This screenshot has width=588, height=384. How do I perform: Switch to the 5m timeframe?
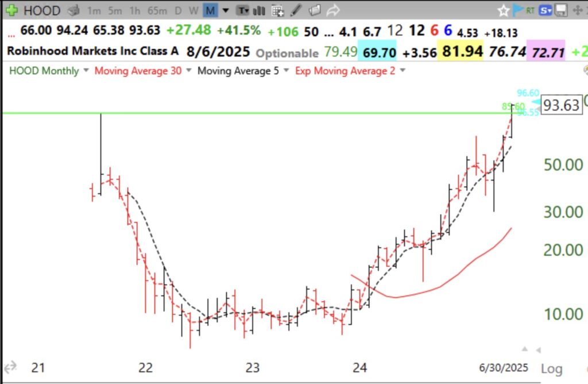[115, 11]
